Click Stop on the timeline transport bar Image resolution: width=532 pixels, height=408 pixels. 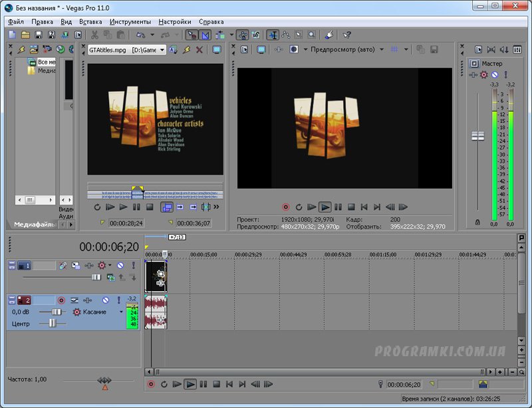click(217, 384)
